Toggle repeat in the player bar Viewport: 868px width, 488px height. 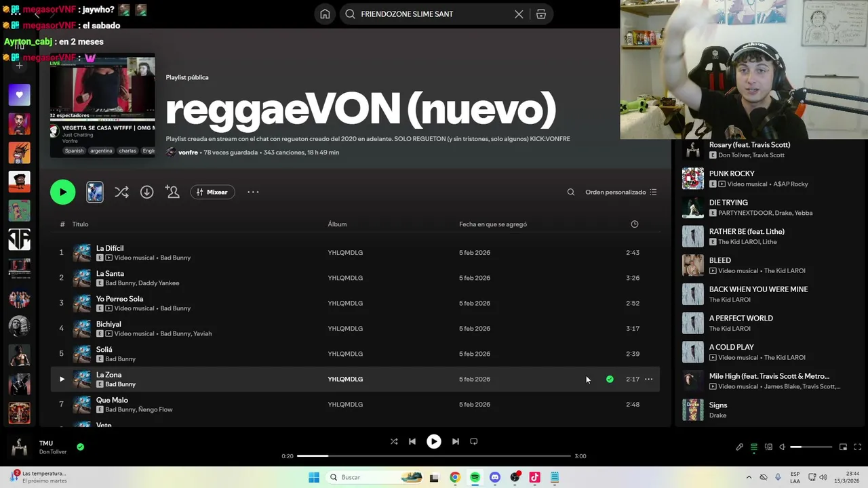coord(474,441)
